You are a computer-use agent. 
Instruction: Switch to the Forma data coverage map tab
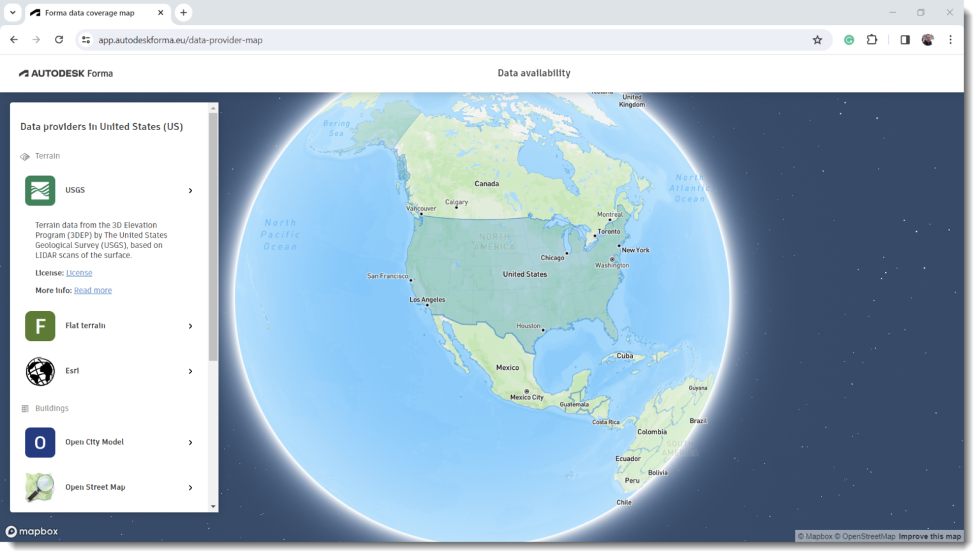click(89, 13)
